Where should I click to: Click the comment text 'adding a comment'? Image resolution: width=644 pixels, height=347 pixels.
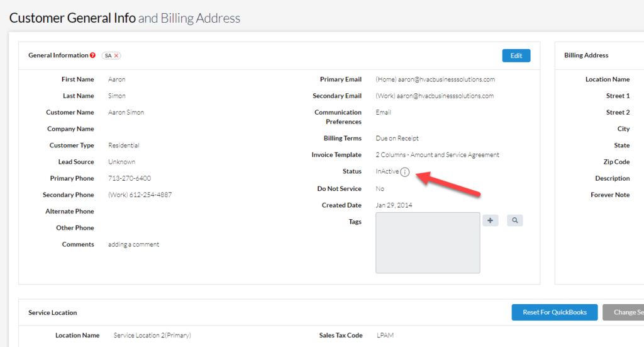click(x=133, y=244)
